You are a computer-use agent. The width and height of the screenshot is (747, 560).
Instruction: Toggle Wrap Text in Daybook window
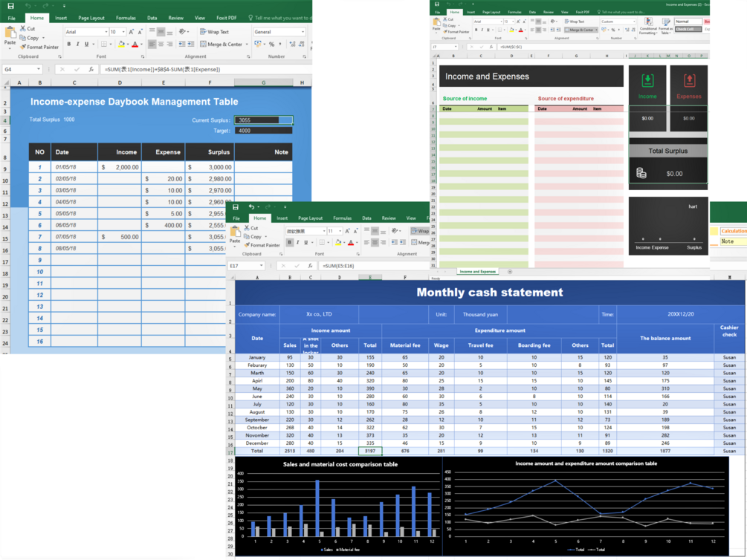214,32
